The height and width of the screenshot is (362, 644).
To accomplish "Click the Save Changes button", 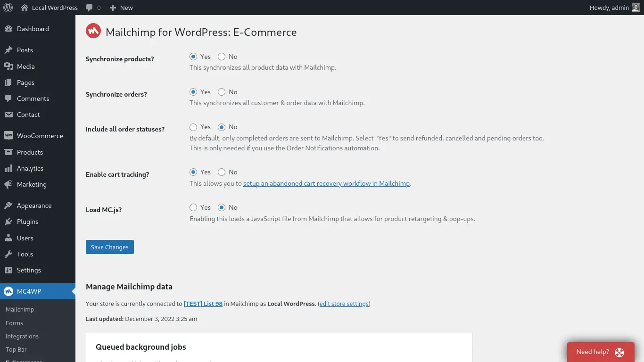I will point(110,247).
